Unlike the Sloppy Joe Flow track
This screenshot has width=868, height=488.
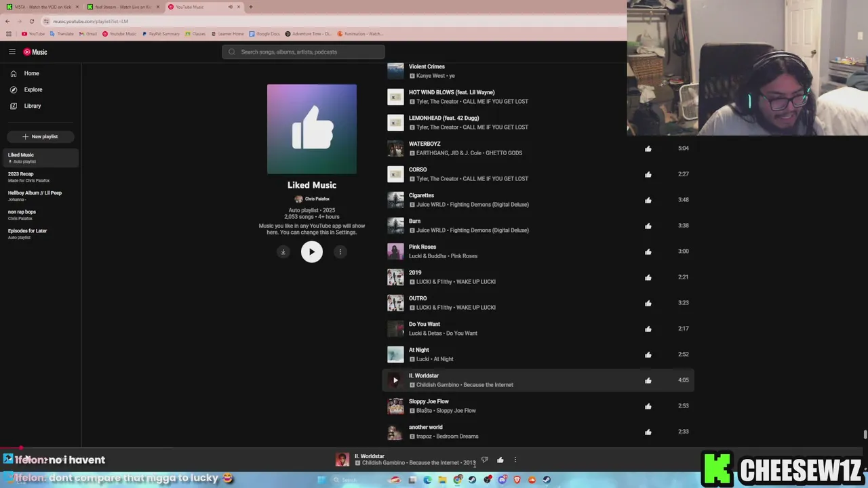click(x=648, y=406)
